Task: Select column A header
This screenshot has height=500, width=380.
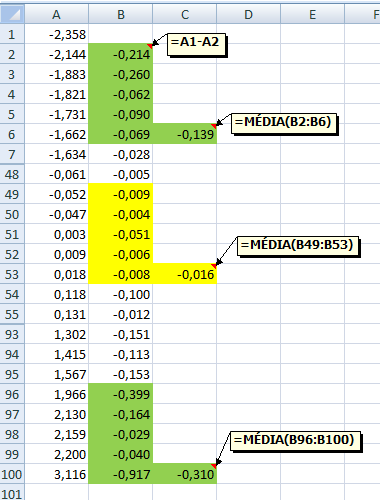Action: pos(56,14)
